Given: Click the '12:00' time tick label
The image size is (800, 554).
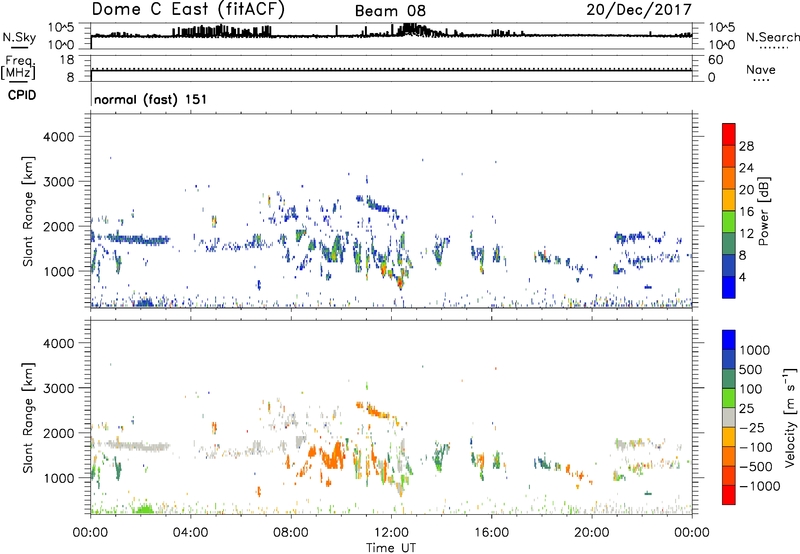Looking at the screenshot, I should [391, 533].
